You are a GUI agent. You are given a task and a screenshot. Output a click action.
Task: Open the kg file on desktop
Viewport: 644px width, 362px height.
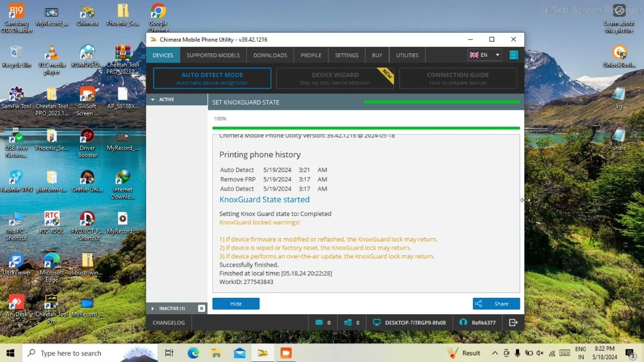[x=619, y=98]
